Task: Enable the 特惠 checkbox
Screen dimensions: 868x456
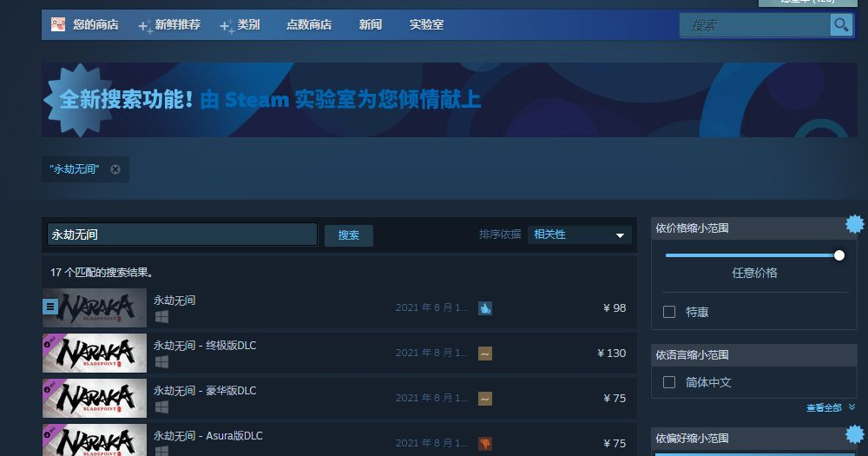Action: [x=669, y=312]
